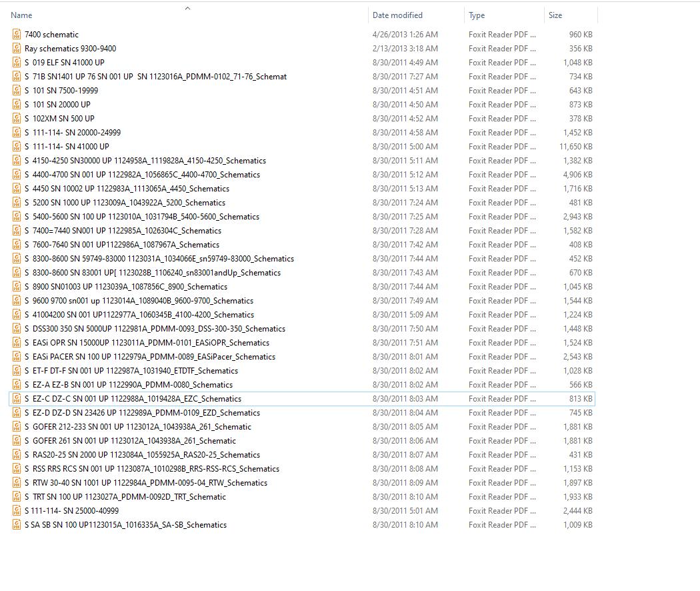Click PDF icon for S 9600 9700 sn001 up file
700x591 pixels.
[17, 300]
